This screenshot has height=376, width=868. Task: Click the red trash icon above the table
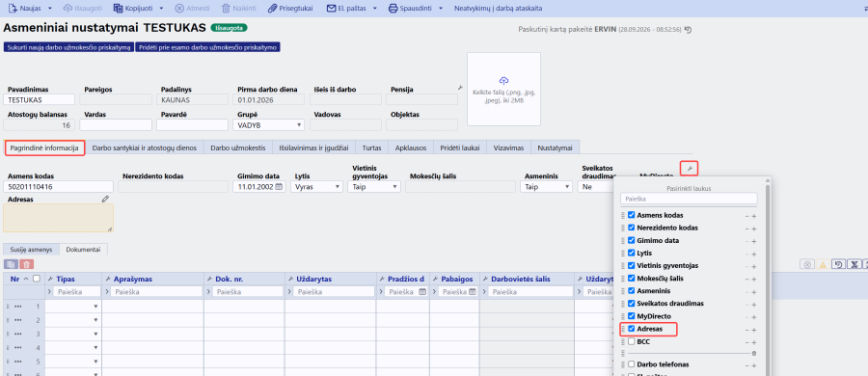(x=27, y=265)
